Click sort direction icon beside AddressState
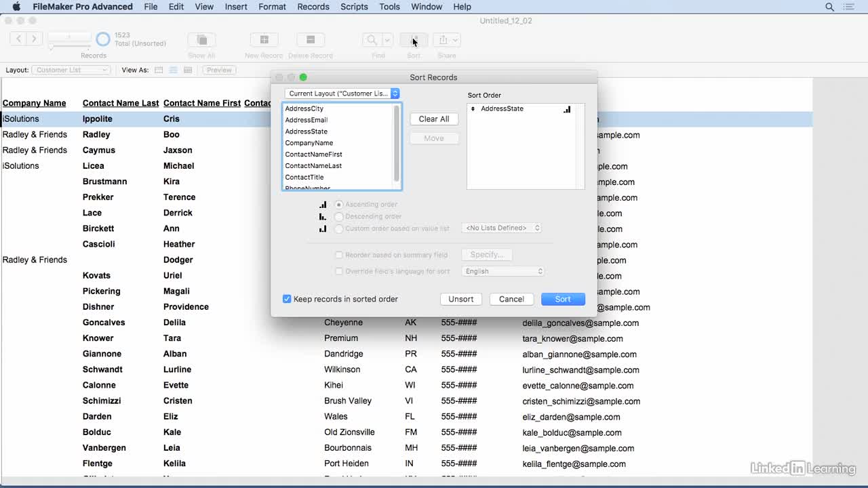Screen dimensions: 868x488 coord(567,108)
